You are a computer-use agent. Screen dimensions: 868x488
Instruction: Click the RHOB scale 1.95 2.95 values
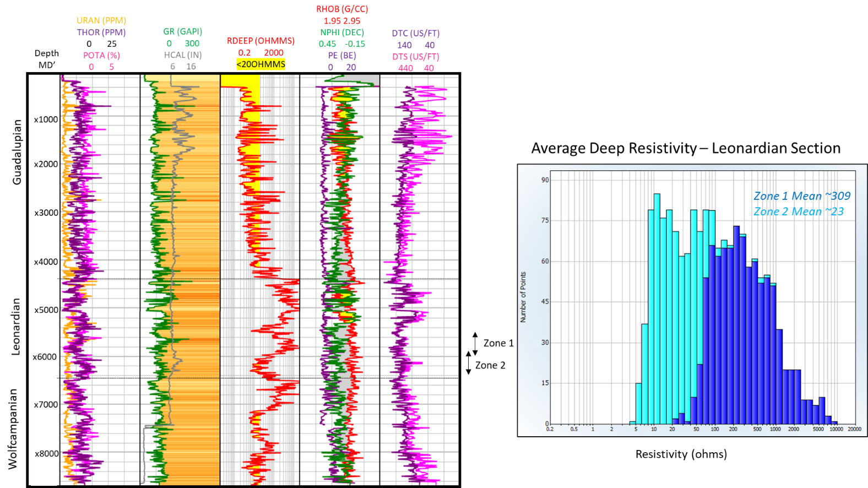342,20
